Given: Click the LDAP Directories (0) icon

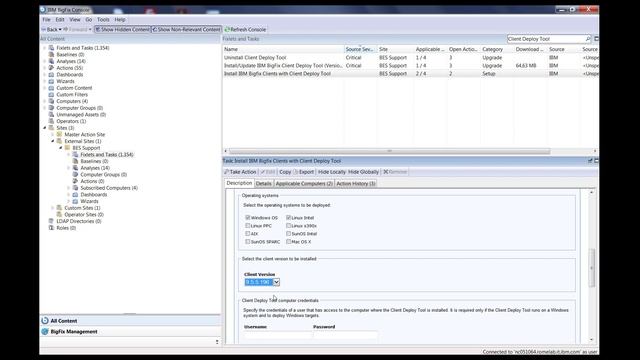Looking at the screenshot, I should [x=51, y=221].
